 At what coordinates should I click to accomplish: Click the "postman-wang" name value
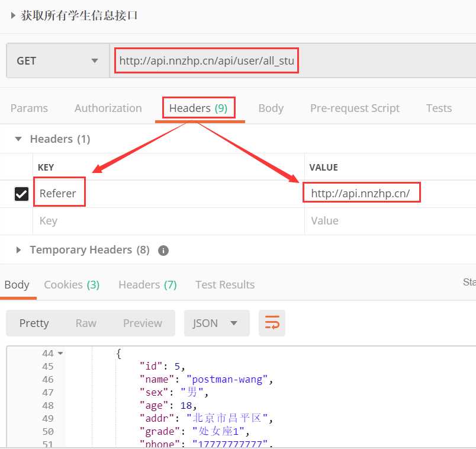227,380
